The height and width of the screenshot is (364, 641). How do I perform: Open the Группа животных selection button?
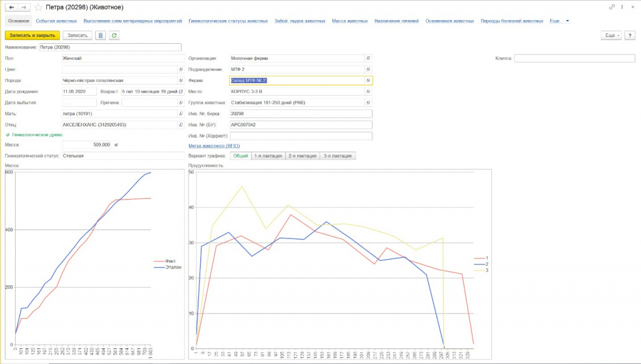tap(369, 103)
